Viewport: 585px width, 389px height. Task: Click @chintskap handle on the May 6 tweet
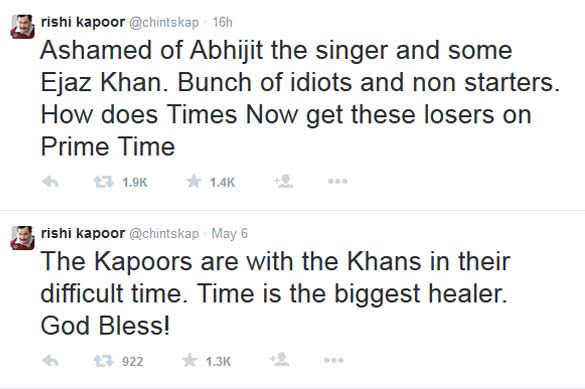(164, 234)
